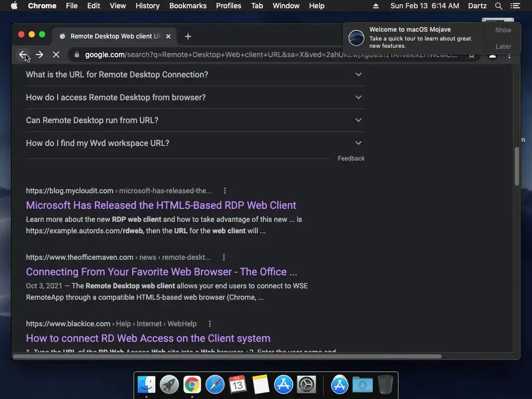Click the google.com address bar URL
Image resolution: width=532 pixels, height=399 pixels.
pos(270,55)
